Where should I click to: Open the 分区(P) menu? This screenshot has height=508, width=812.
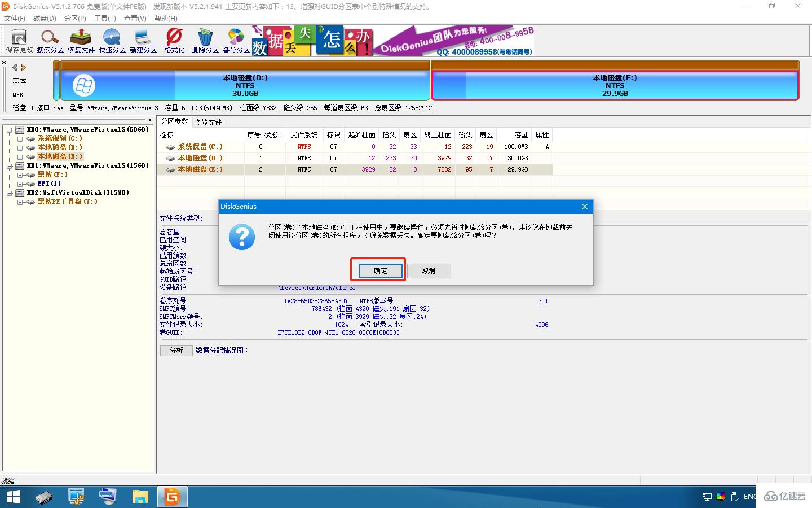75,19
